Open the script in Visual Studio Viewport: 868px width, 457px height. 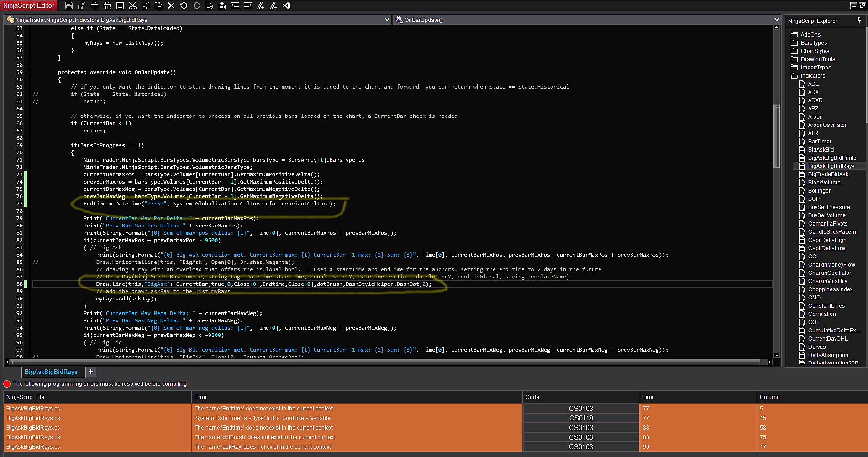tap(286, 5)
